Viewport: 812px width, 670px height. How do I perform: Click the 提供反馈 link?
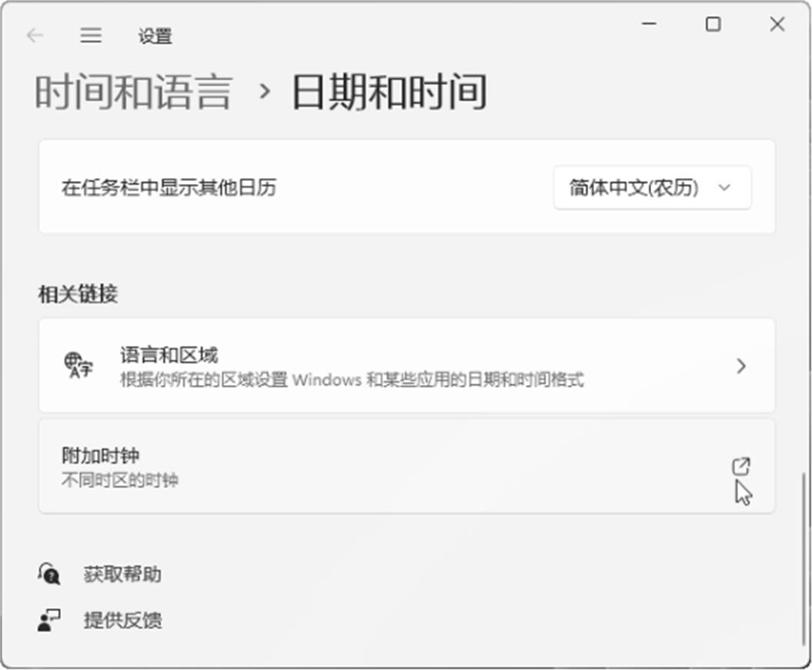122,621
